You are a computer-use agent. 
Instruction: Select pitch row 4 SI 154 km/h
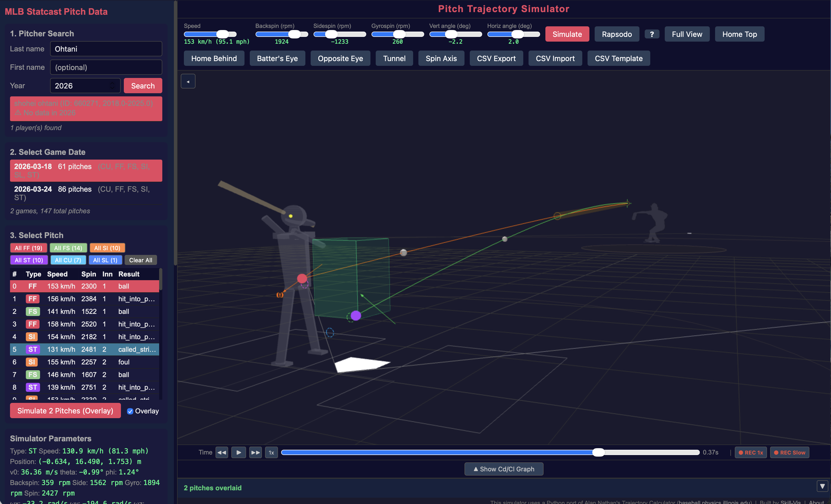point(84,337)
